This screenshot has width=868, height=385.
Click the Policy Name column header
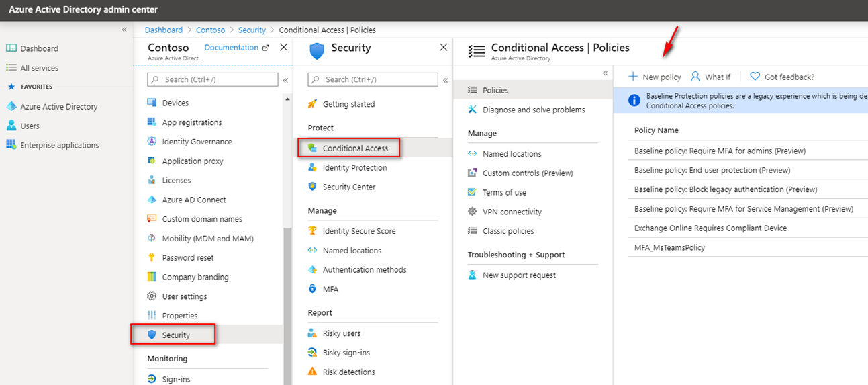(x=657, y=130)
